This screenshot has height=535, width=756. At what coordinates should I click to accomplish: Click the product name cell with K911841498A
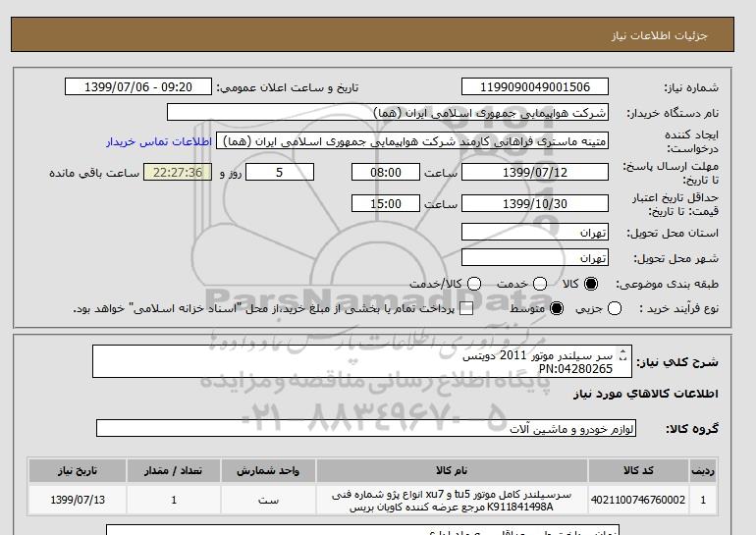click(x=452, y=501)
